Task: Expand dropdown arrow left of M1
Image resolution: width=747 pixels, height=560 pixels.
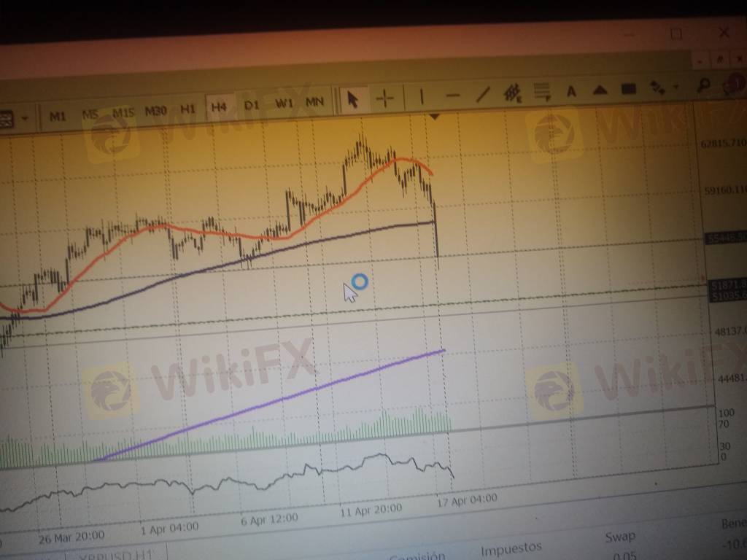Action: [26, 117]
